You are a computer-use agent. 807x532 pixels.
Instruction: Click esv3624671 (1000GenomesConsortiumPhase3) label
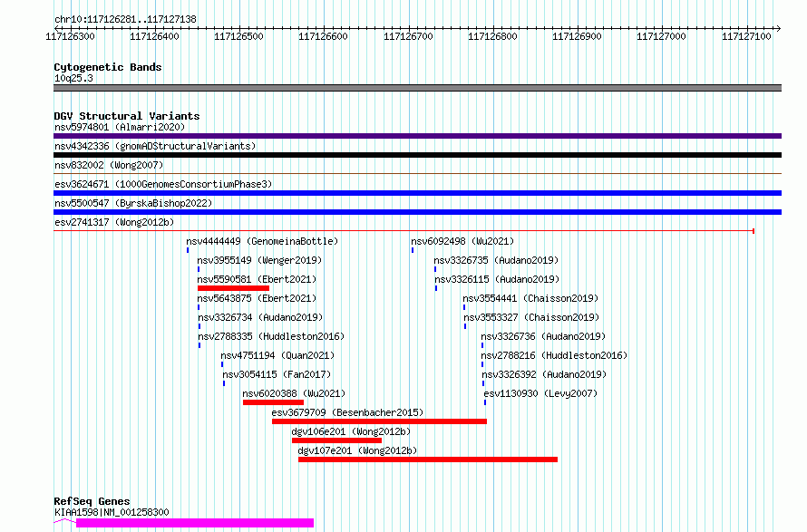[x=163, y=184]
